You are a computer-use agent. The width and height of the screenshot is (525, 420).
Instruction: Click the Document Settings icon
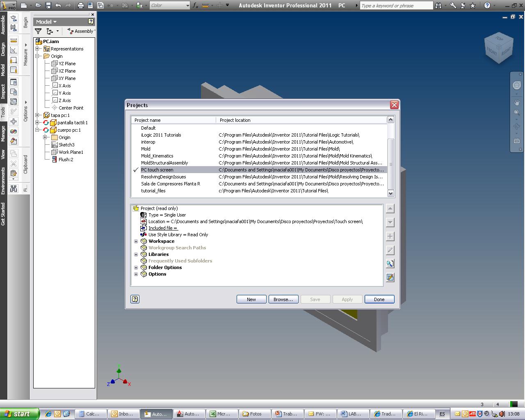point(14,92)
